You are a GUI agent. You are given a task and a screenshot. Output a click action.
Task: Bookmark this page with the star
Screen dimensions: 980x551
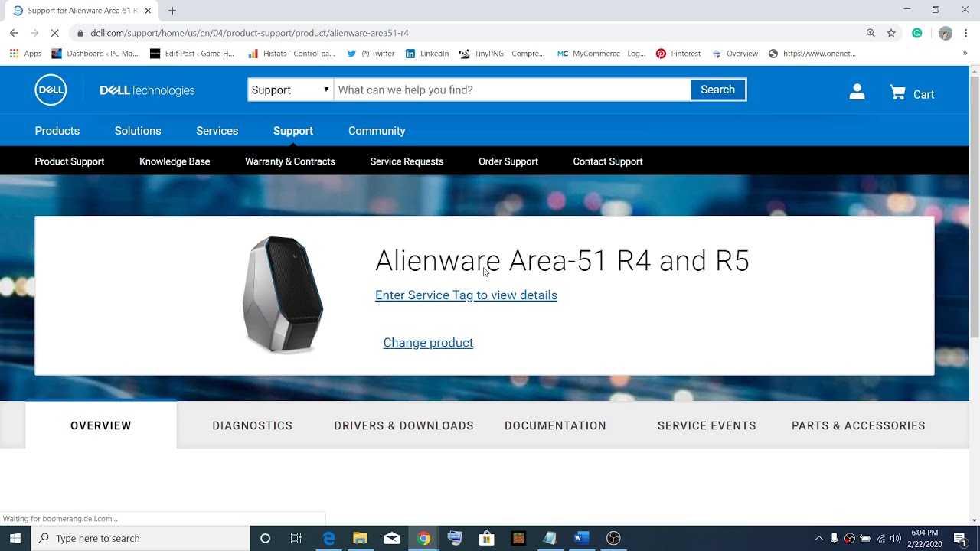pos(891,33)
